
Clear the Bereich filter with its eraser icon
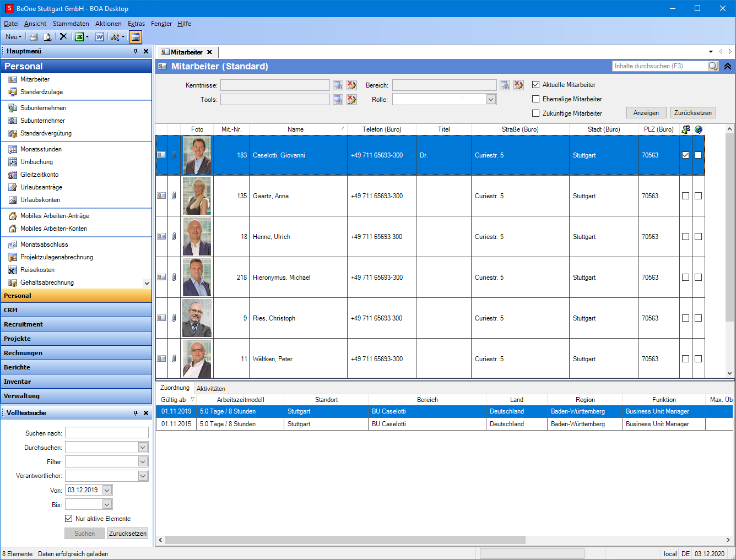tap(518, 85)
